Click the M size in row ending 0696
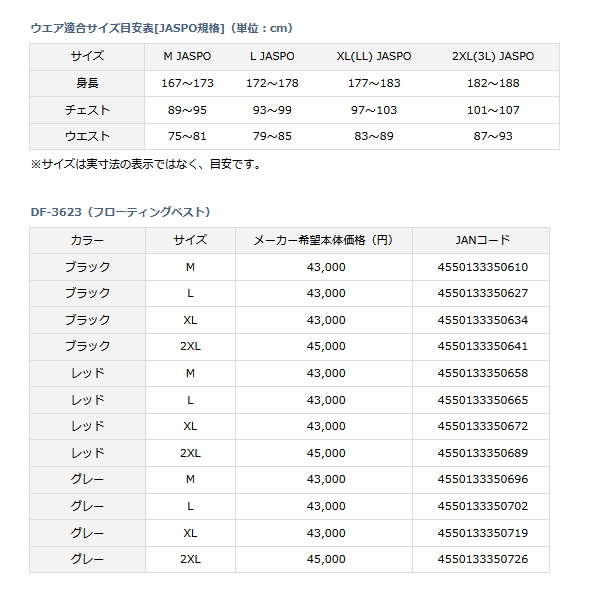Viewport: 600px width, 600px height. 190,479
